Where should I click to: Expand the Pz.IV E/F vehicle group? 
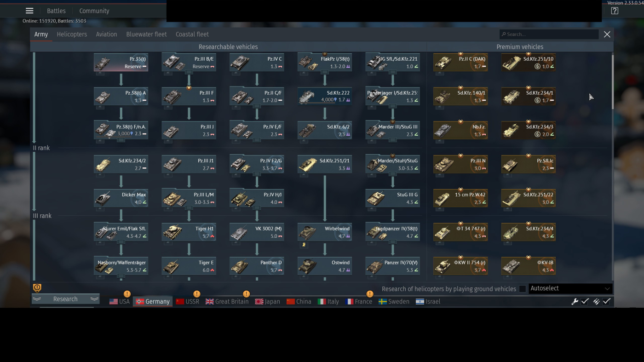click(x=257, y=140)
